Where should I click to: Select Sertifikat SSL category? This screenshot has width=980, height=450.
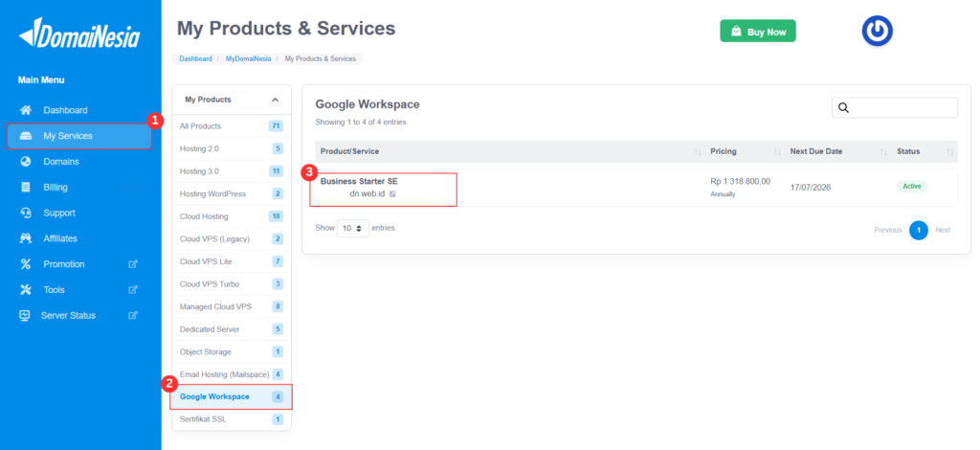coord(232,419)
